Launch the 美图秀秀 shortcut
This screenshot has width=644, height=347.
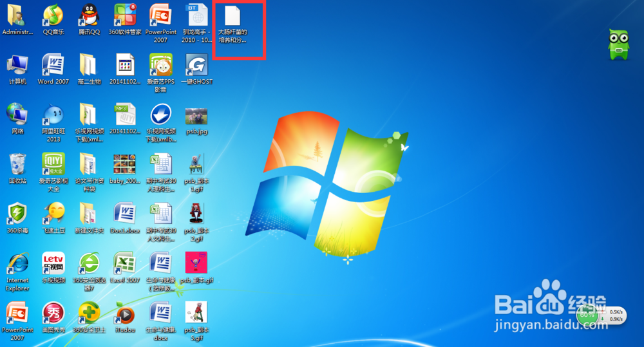(x=53, y=313)
